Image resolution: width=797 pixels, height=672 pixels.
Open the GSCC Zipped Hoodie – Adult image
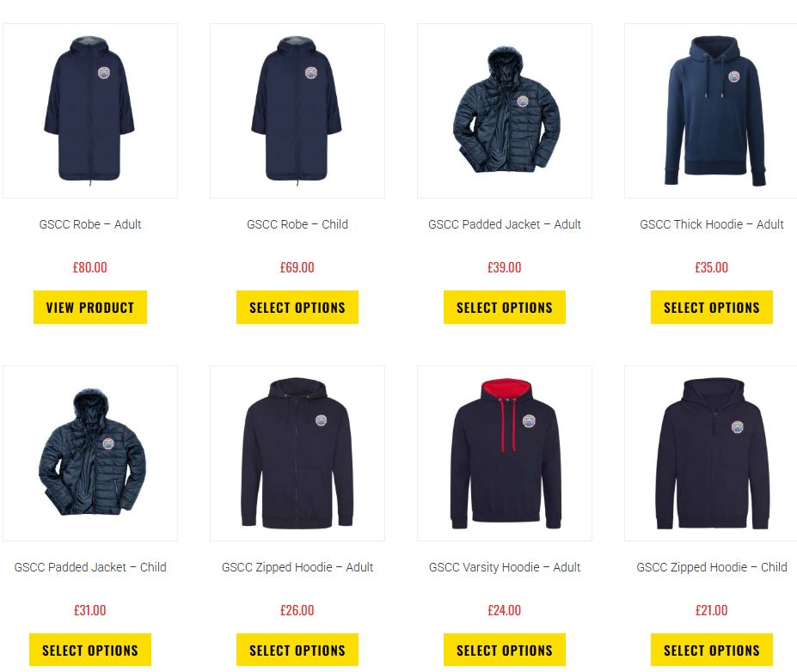(297, 453)
